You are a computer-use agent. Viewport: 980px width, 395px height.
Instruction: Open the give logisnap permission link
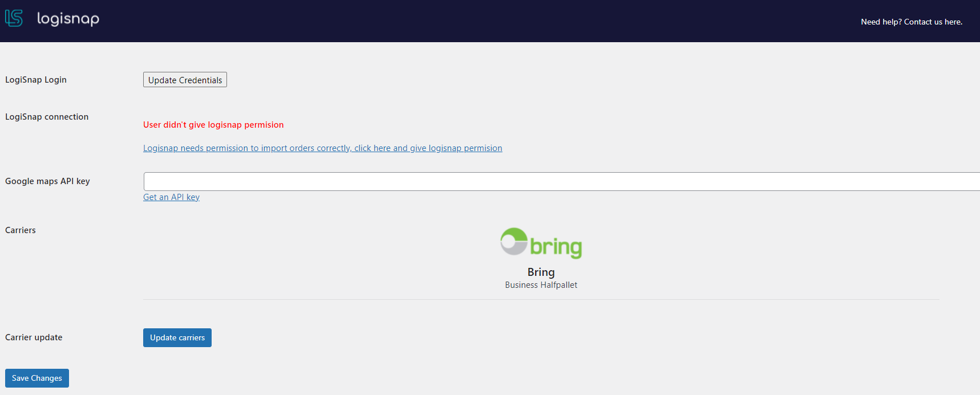pyautogui.click(x=322, y=148)
